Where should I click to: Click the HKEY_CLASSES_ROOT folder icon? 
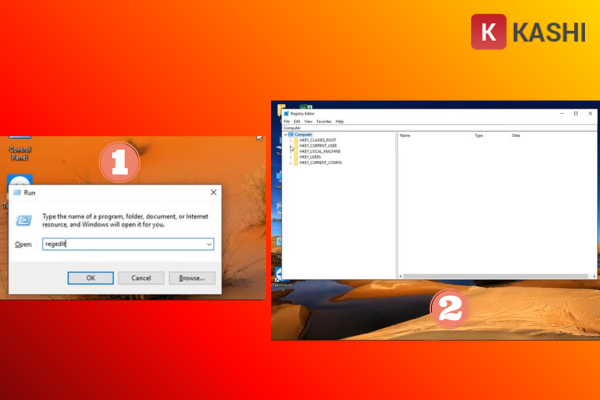296,140
